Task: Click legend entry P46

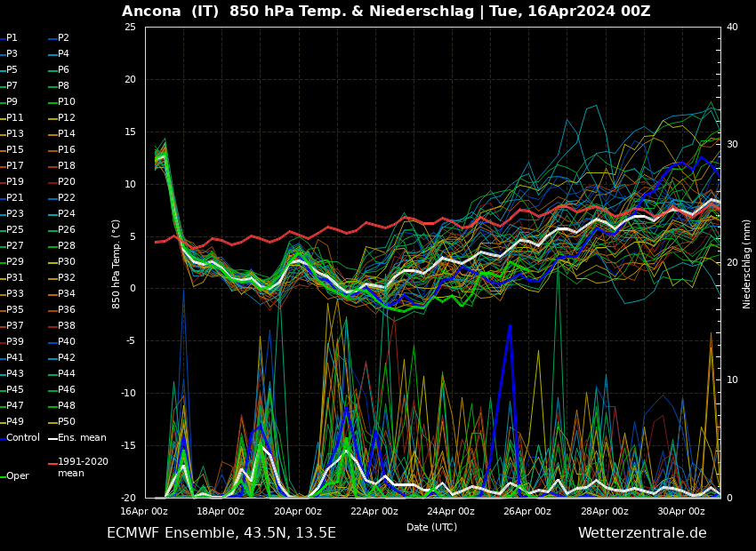Action: [x=62, y=389]
